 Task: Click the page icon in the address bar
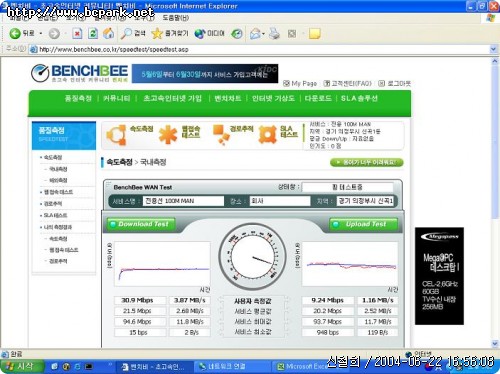33,49
